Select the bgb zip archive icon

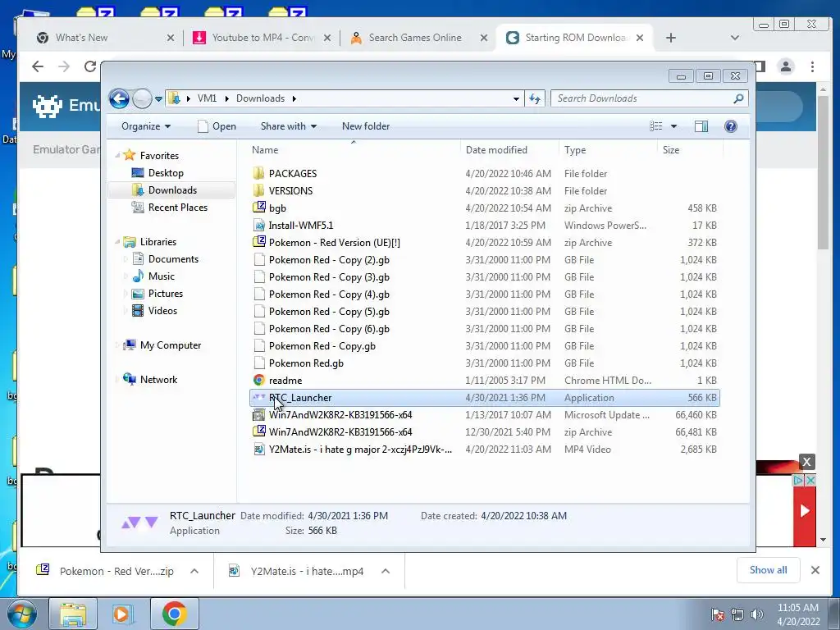click(x=258, y=208)
